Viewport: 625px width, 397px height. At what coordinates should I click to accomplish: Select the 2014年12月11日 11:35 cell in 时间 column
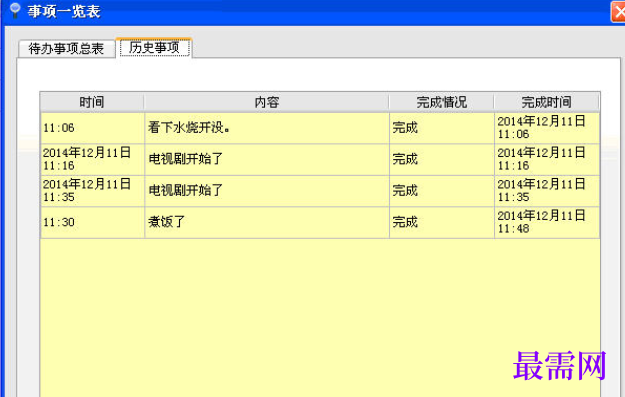(92, 191)
